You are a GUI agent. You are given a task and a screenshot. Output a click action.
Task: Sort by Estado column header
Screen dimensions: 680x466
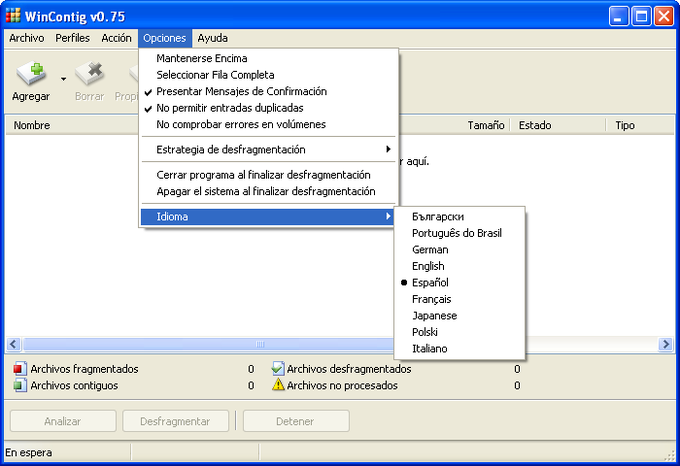click(x=558, y=125)
